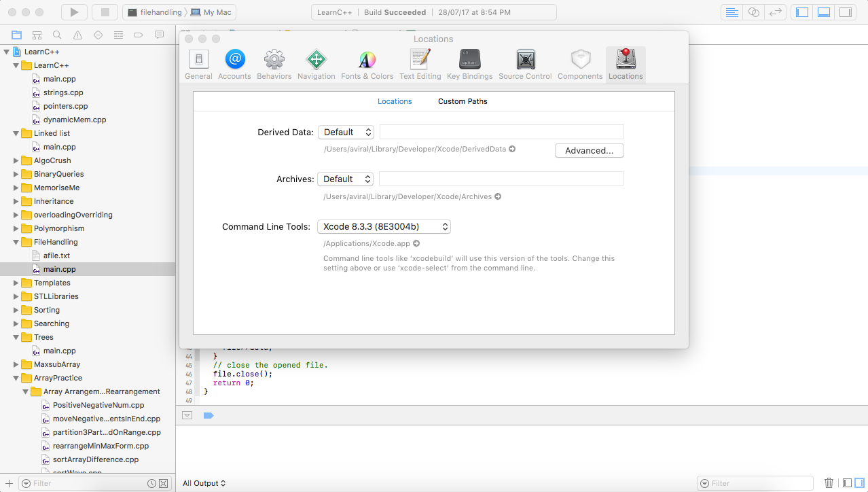The width and height of the screenshot is (868, 492).
Task: Collapse the FileHandling folder
Action: pos(16,242)
